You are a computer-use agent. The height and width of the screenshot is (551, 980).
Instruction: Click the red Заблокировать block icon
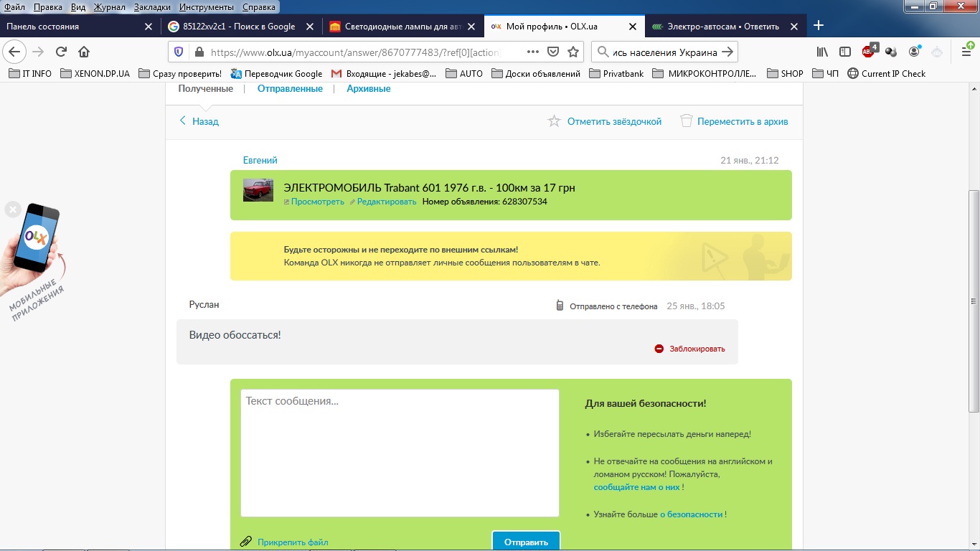coord(659,349)
